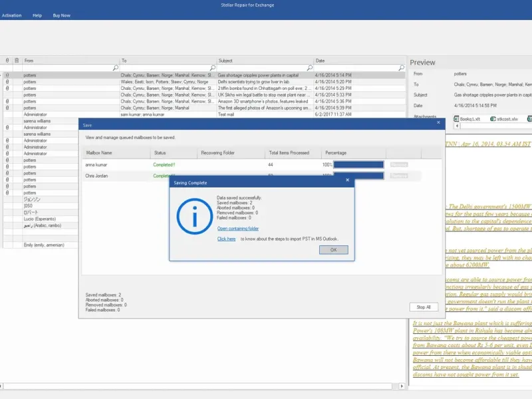Click the Buy Now menu item
532x399 pixels.
tap(61, 15)
